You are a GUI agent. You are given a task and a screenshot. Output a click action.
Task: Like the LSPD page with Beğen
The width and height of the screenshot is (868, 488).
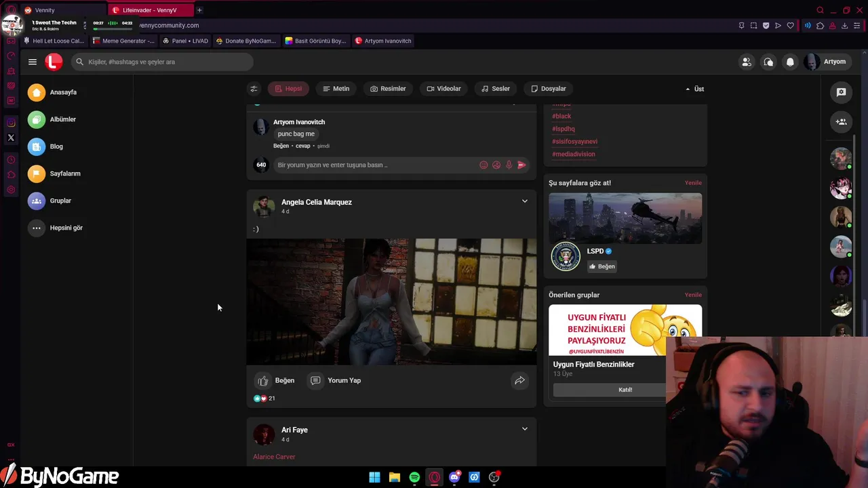click(x=602, y=266)
